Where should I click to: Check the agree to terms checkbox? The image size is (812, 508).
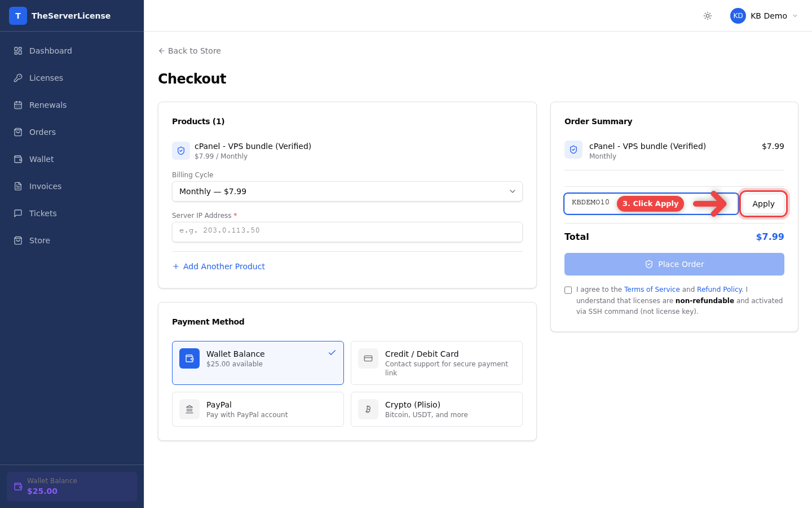[568, 290]
